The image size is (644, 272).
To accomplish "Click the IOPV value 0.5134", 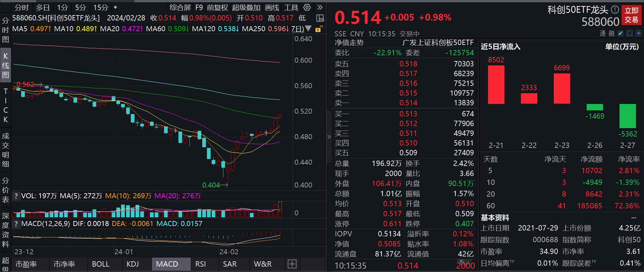I will [389, 234].
